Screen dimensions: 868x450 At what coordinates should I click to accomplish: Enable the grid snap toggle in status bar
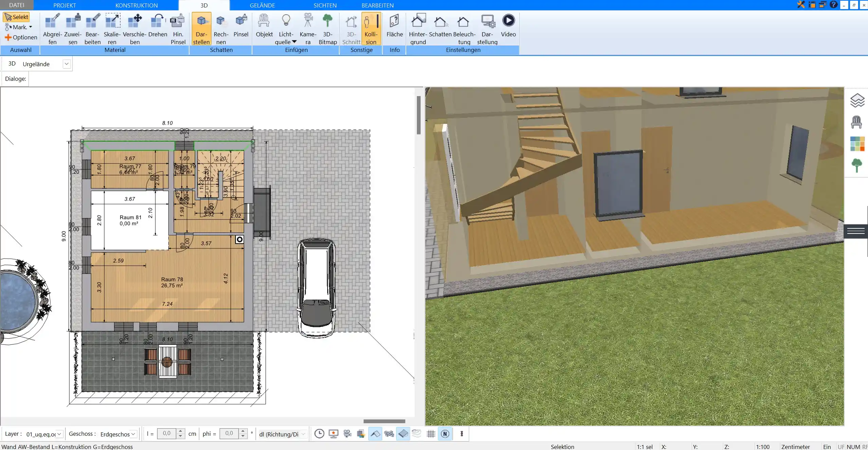pos(430,434)
